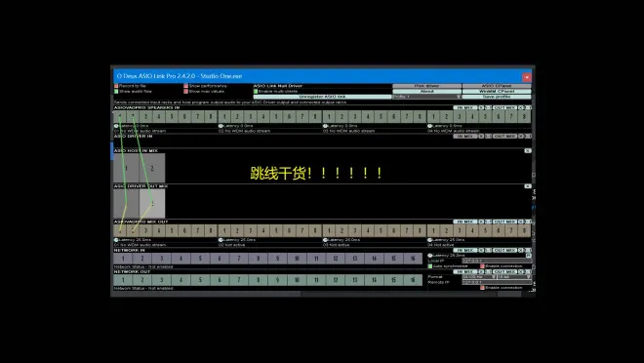Click the Pick driver button
This screenshot has width=644, height=363.
coord(426,86)
